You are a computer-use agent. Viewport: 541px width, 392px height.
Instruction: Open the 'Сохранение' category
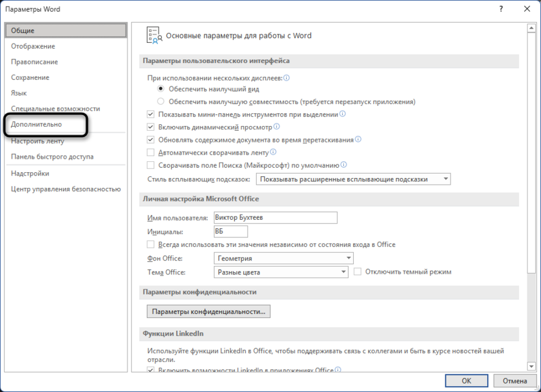click(66, 77)
